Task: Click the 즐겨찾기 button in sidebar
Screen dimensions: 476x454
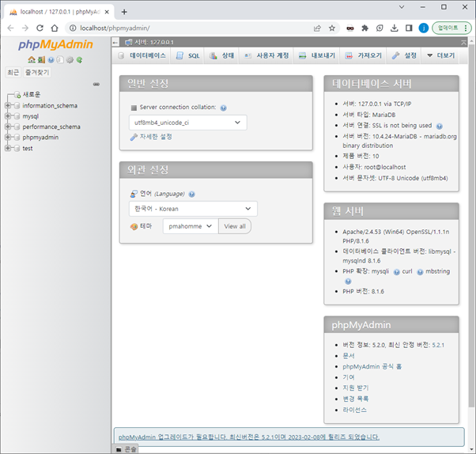Action: [x=37, y=73]
